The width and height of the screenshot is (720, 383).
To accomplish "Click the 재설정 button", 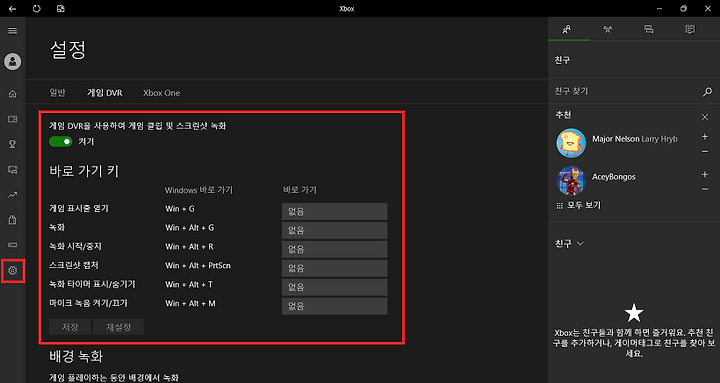I will [118, 327].
